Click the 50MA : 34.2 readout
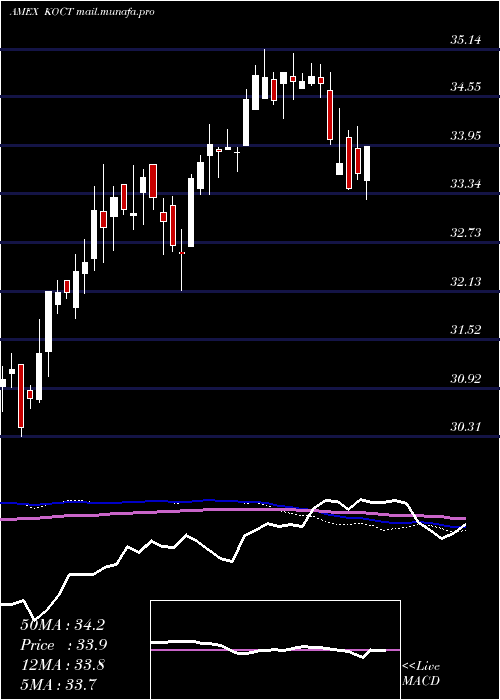Screen dimensions: 500x700 pyautogui.click(x=62, y=625)
